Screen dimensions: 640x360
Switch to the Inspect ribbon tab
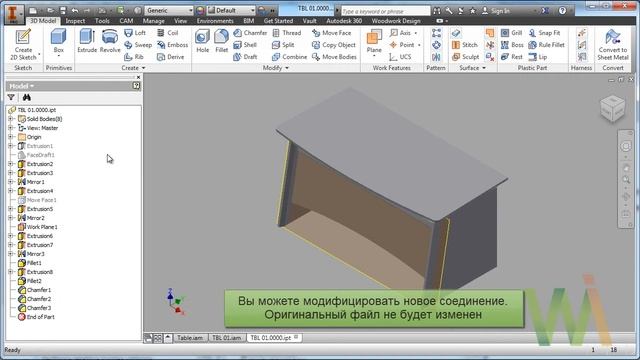(x=75, y=21)
